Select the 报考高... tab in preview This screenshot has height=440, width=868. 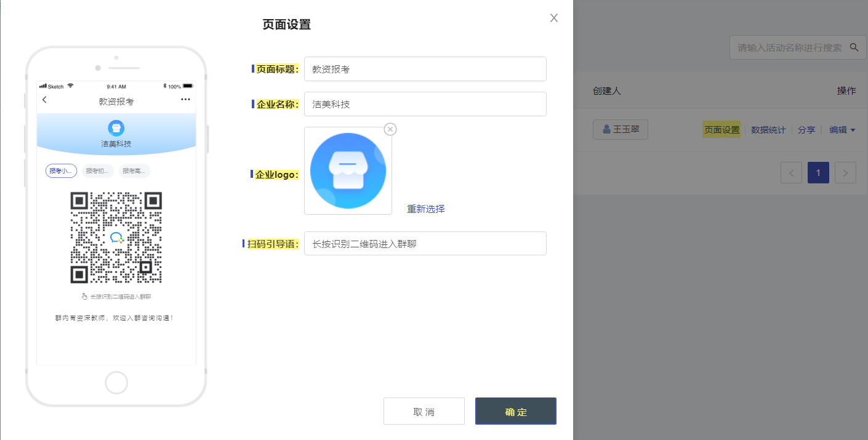134,170
